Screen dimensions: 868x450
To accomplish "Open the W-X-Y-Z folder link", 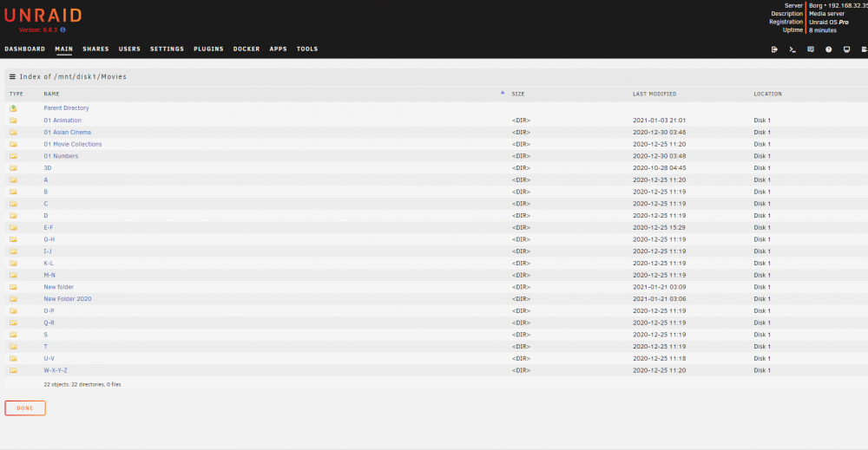I will point(56,370).
